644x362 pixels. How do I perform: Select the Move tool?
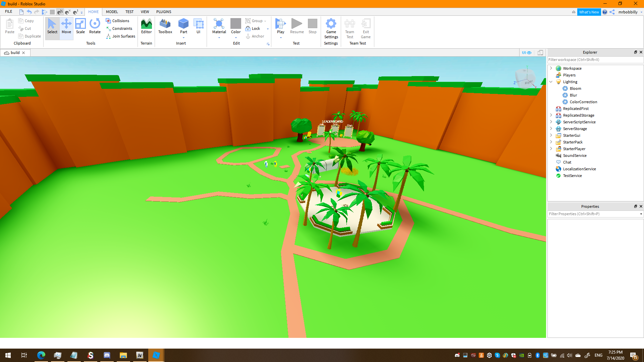66,26
